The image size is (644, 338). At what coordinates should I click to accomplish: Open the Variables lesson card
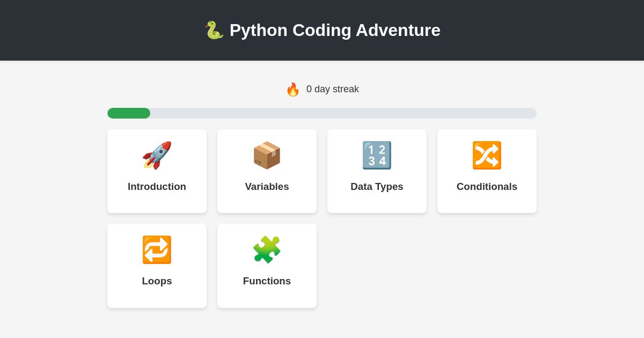(x=267, y=171)
